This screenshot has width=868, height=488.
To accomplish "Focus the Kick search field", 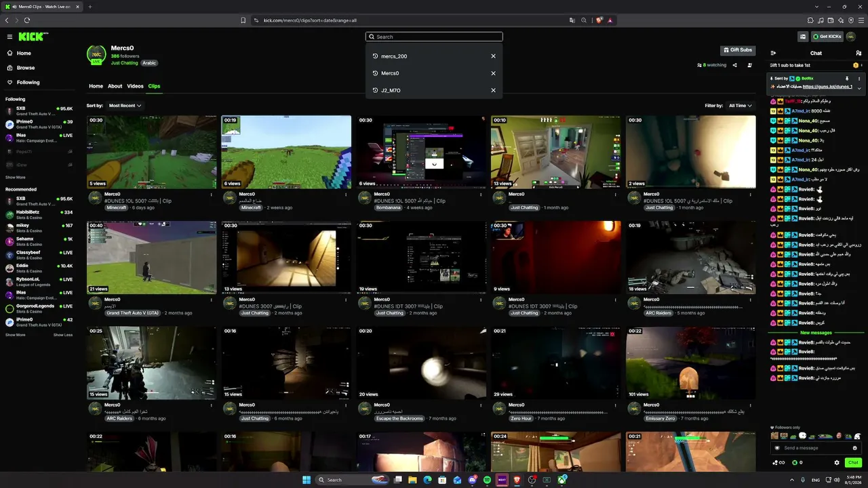I will click(434, 37).
